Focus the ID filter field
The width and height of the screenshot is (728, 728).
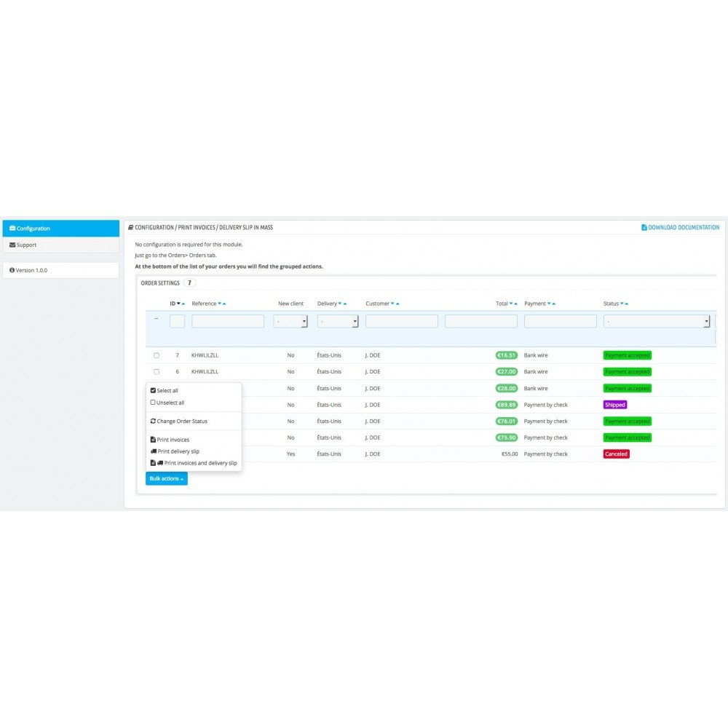coord(178,321)
